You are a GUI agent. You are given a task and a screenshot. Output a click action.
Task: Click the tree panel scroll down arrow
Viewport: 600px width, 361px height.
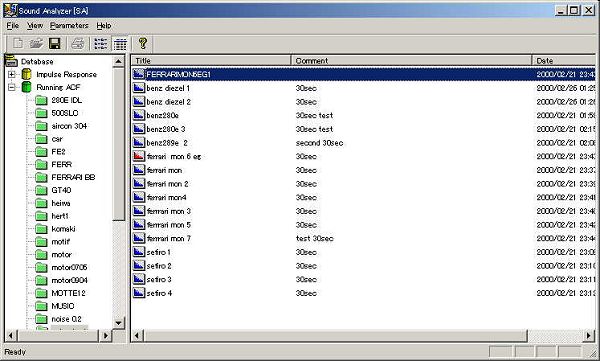coord(119,323)
